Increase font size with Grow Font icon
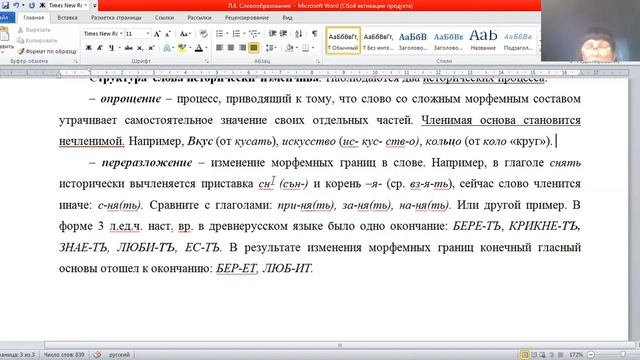 pyautogui.click(x=157, y=34)
